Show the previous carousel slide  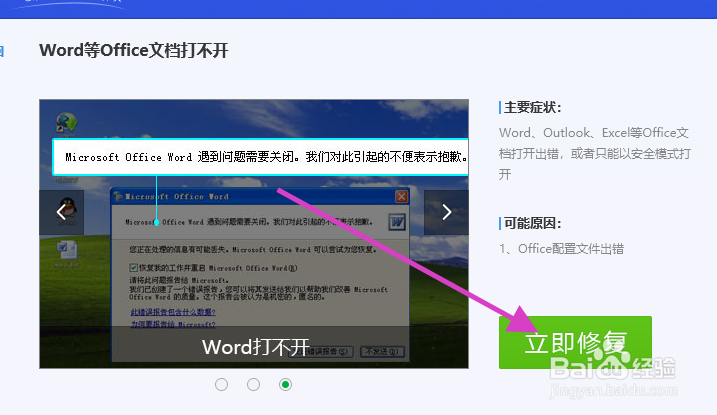[61, 212]
